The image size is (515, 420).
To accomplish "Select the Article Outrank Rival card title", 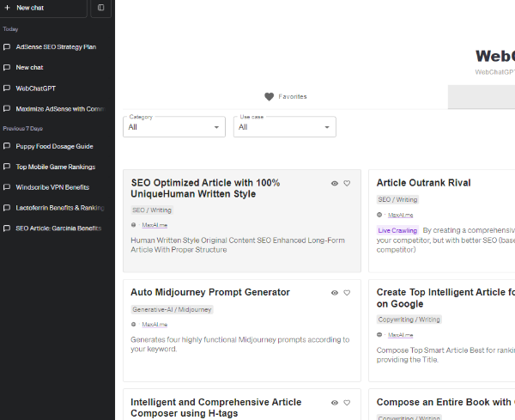I will coord(424,183).
